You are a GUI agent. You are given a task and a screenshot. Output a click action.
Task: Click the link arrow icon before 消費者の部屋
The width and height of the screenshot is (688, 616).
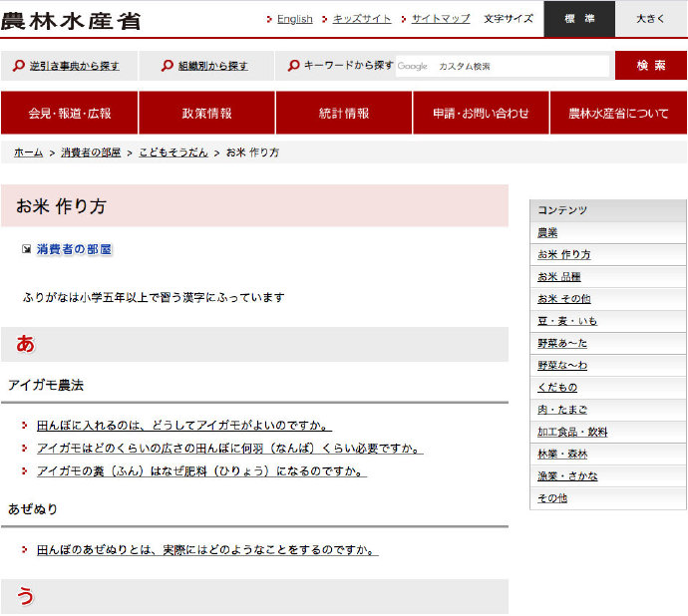(26, 249)
